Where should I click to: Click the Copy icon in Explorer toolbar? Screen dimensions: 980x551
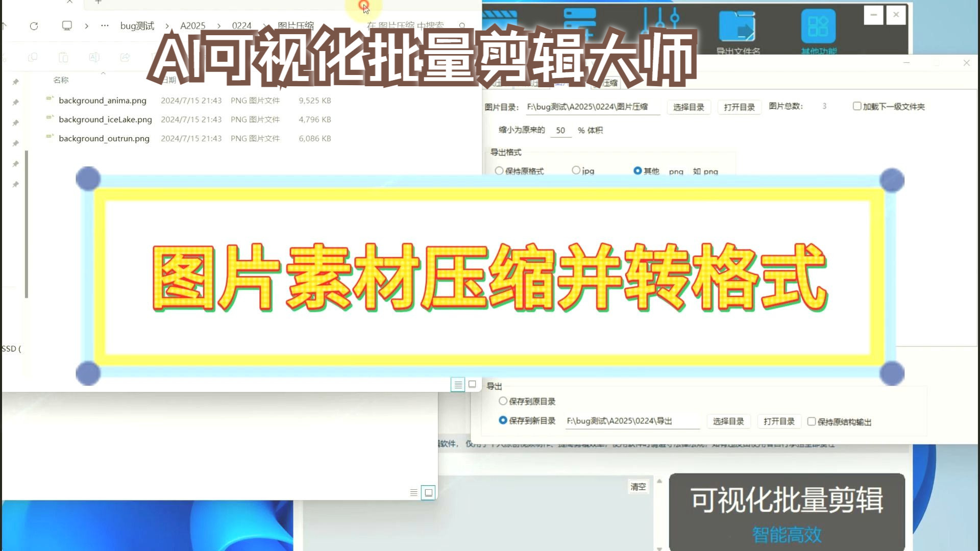pos(33,57)
